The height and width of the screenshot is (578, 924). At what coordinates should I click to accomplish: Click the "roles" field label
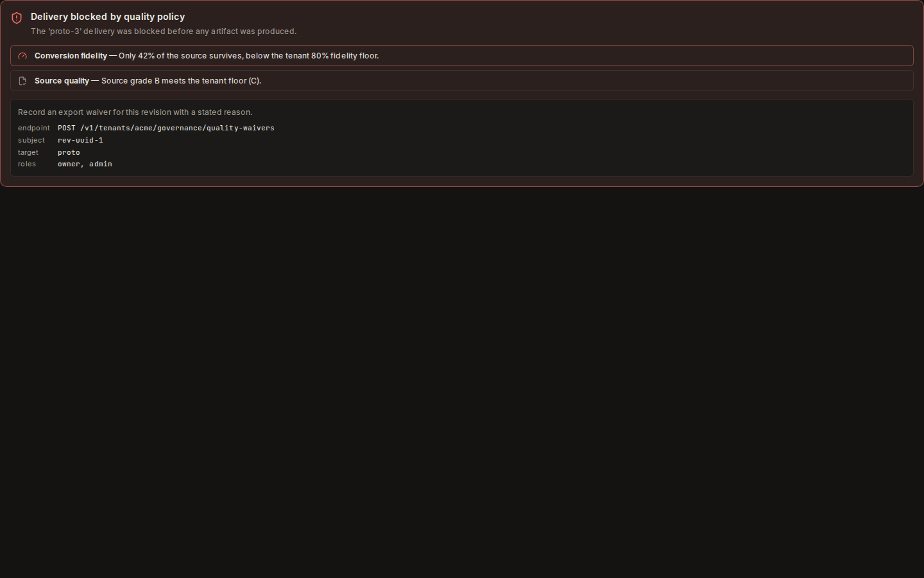[x=27, y=164]
